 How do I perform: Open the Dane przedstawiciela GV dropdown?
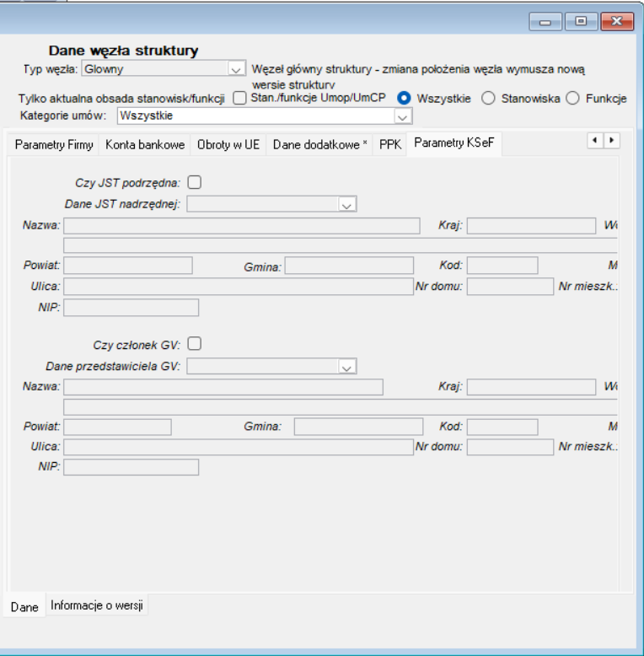pos(346,367)
